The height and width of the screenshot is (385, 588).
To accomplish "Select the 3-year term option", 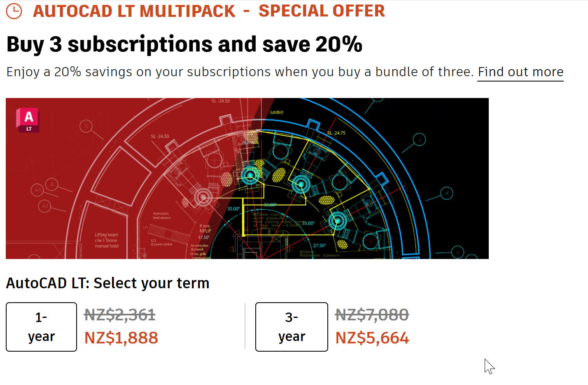I will coord(292,327).
